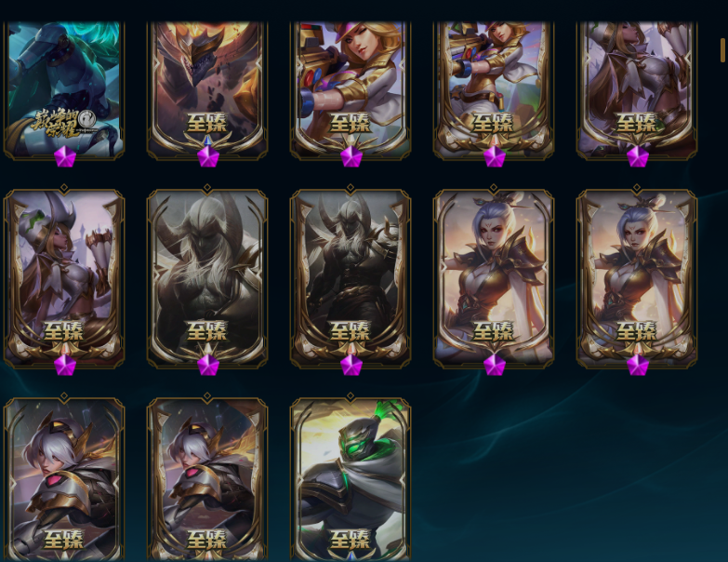
Task: Open the teal armored champion card with iG logo
Action: point(64,89)
